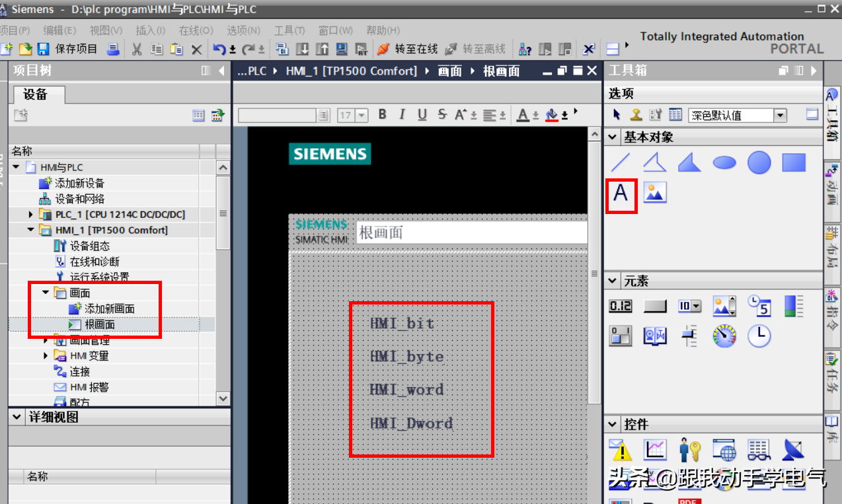Viewport: 842px width, 504px height.
Task: Toggle bold text formatting
Action: pos(382,115)
